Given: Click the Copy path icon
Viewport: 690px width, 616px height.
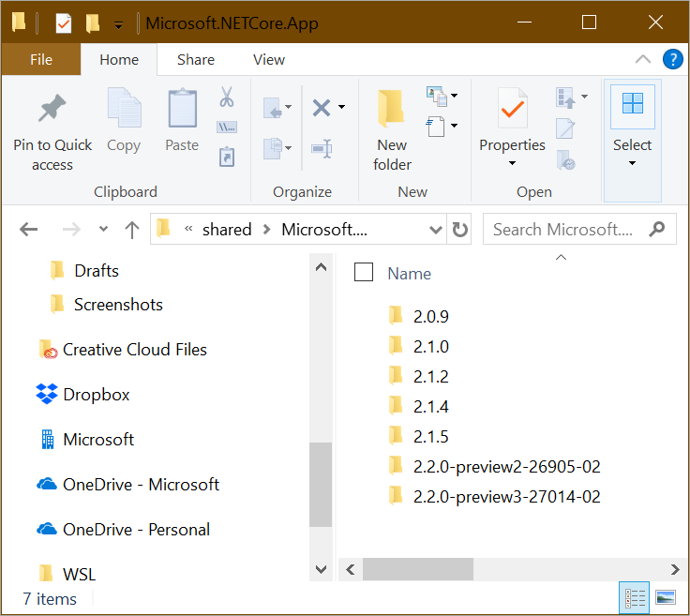Looking at the screenshot, I should coord(227,128).
